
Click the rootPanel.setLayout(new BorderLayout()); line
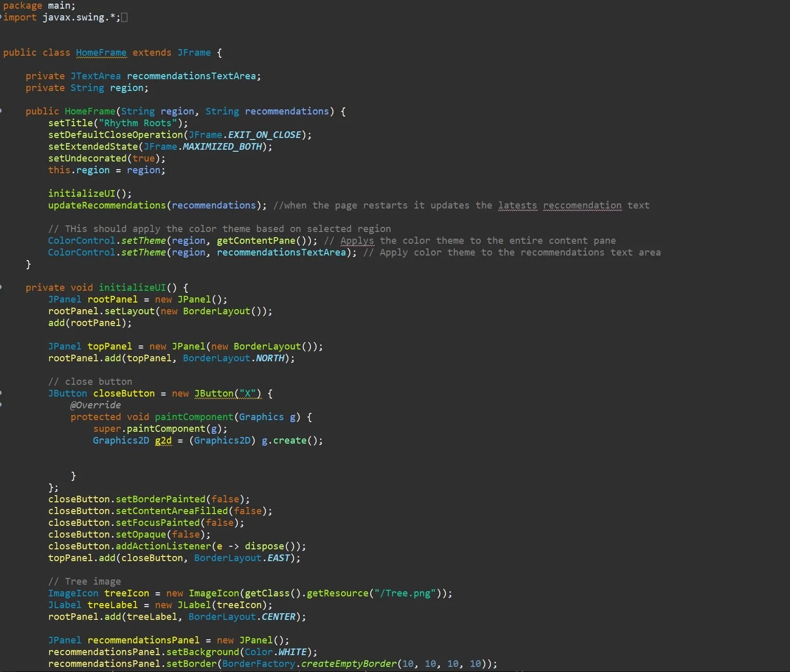tap(160, 311)
